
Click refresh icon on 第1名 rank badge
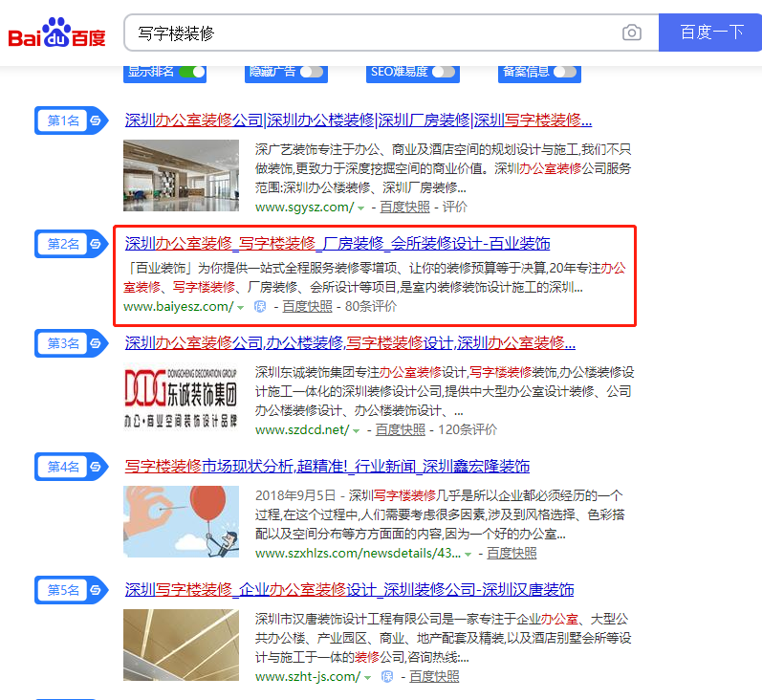click(97, 120)
